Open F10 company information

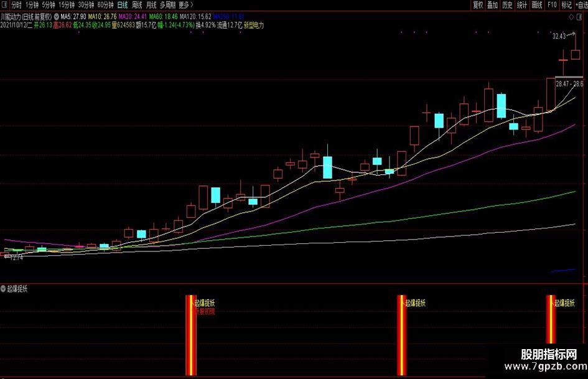tap(552, 5)
